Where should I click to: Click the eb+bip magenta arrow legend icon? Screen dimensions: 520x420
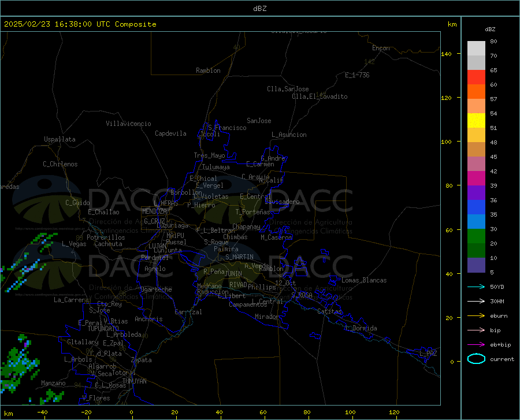[x=476, y=344]
